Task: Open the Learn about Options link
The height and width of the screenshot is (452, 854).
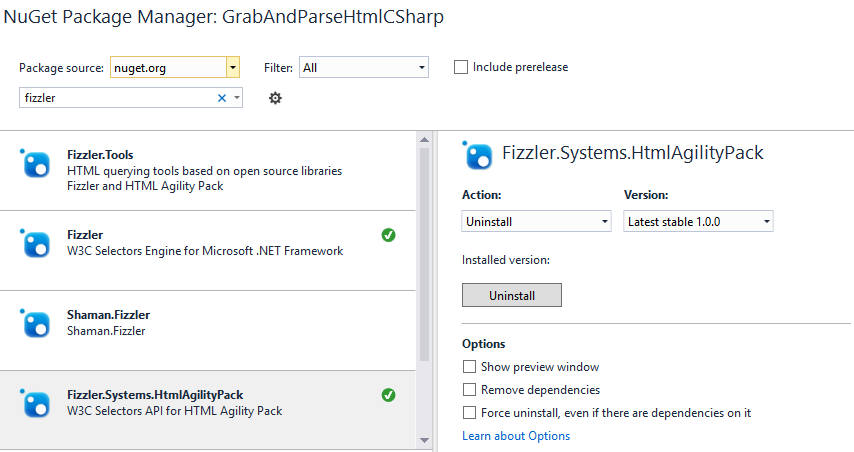Action: [x=516, y=436]
